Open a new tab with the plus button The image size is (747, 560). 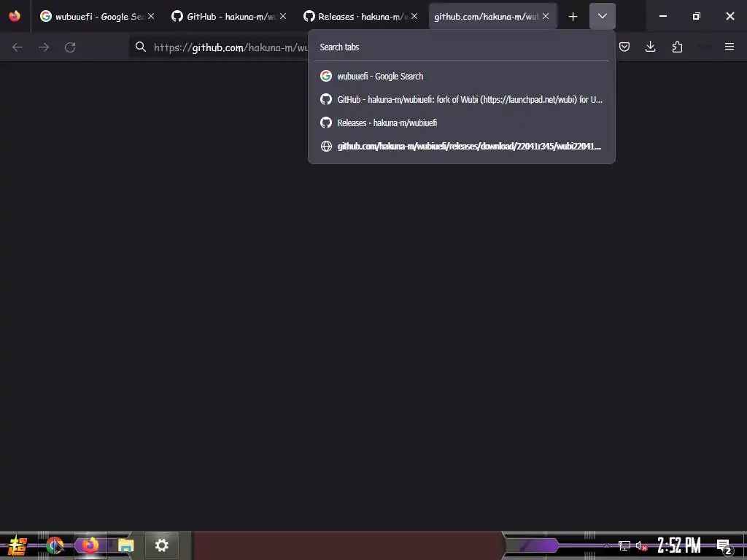click(573, 17)
